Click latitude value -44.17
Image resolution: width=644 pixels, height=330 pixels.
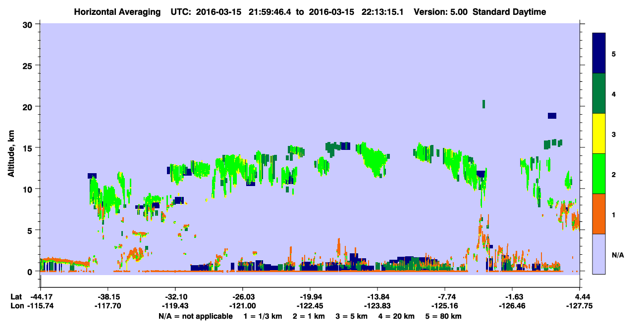click(x=40, y=297)
